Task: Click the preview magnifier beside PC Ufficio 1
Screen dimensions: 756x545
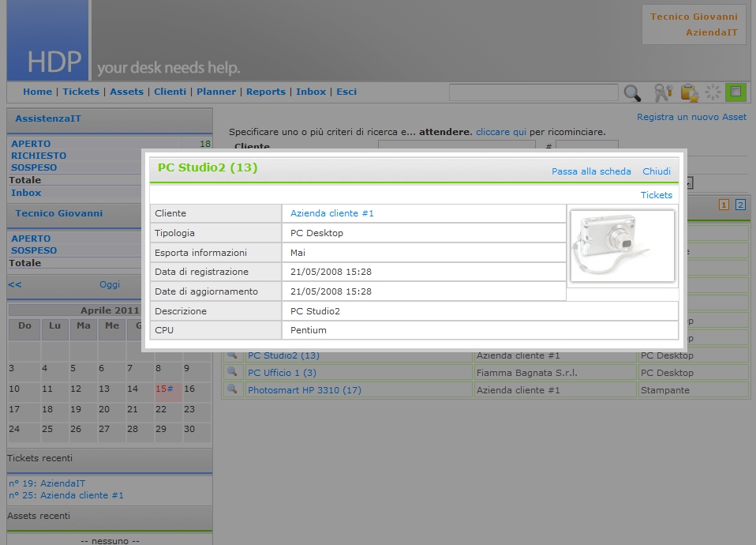Action: (x=232, y=372)
